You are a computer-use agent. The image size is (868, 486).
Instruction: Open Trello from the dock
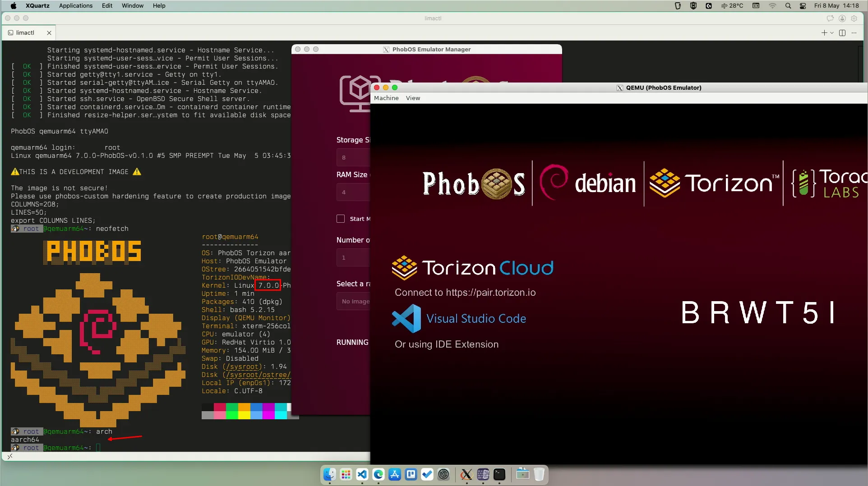click(x=411, y=474)
